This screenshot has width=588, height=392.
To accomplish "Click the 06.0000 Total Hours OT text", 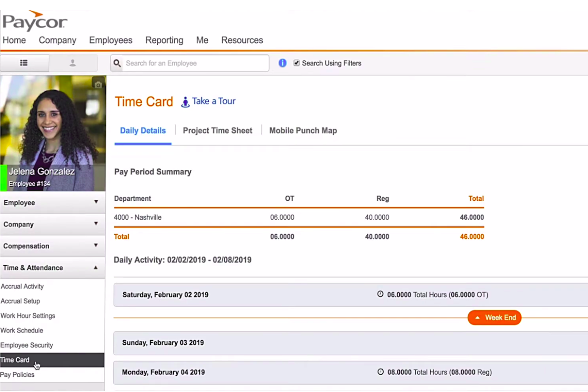I will coord(438,295).
